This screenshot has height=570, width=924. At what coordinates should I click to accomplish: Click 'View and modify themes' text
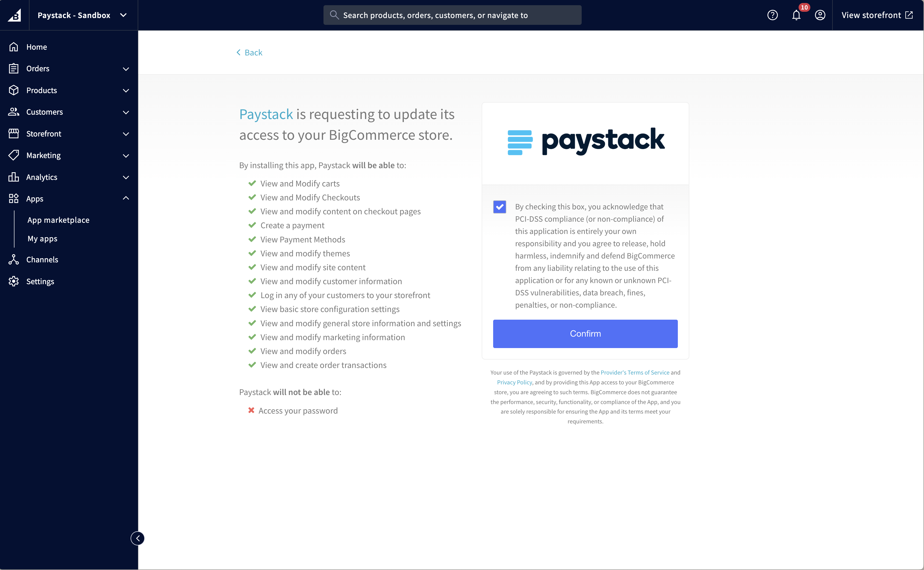(305, 253)
